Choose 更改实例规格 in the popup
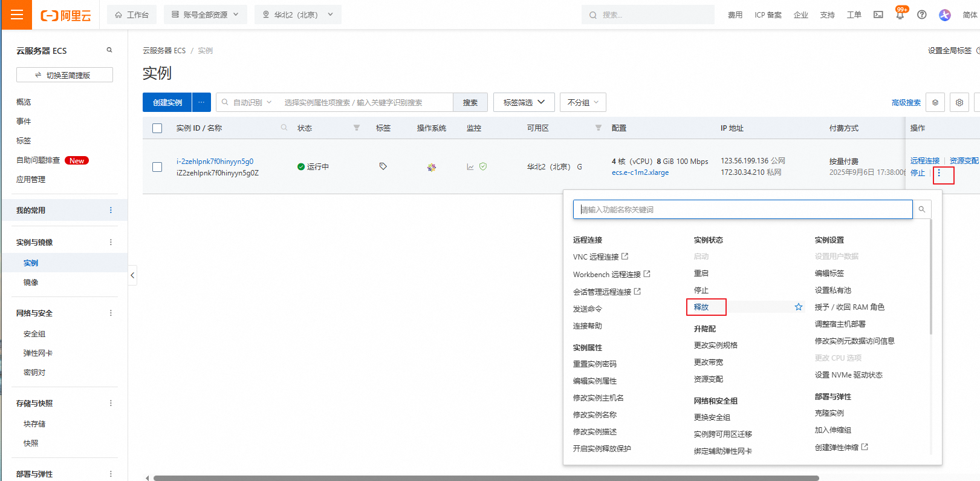 point(716,345)
